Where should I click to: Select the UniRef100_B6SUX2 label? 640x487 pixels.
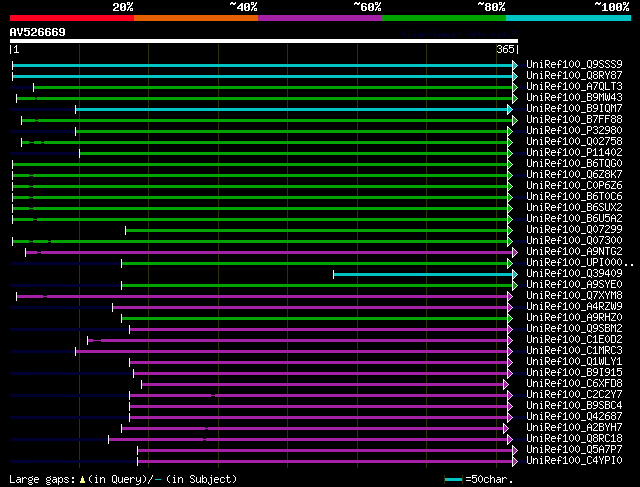pos(574,207)
